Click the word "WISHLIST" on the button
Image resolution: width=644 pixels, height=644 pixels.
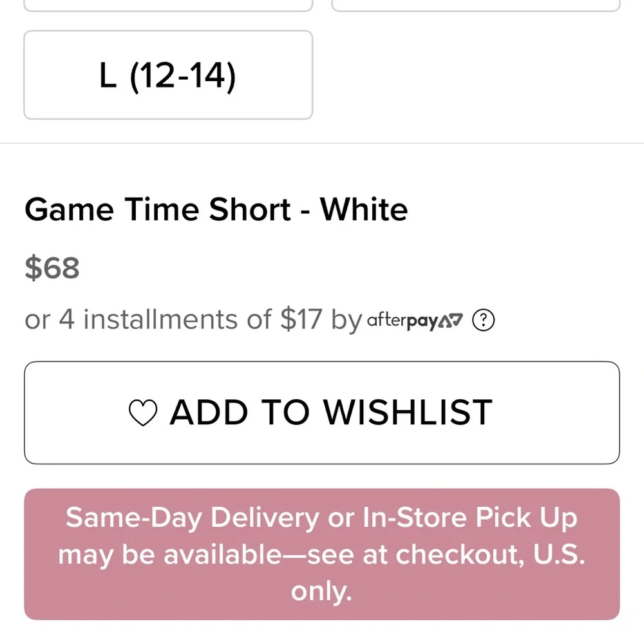pos(407,413)
